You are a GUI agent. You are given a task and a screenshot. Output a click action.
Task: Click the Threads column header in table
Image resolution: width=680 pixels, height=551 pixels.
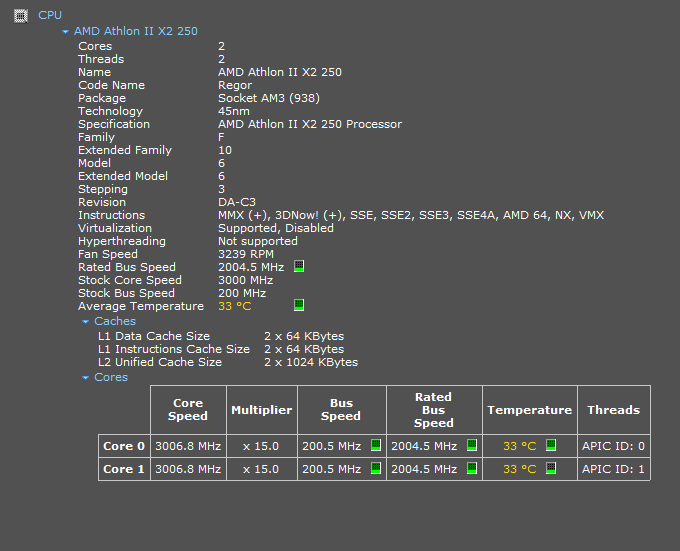614,410
